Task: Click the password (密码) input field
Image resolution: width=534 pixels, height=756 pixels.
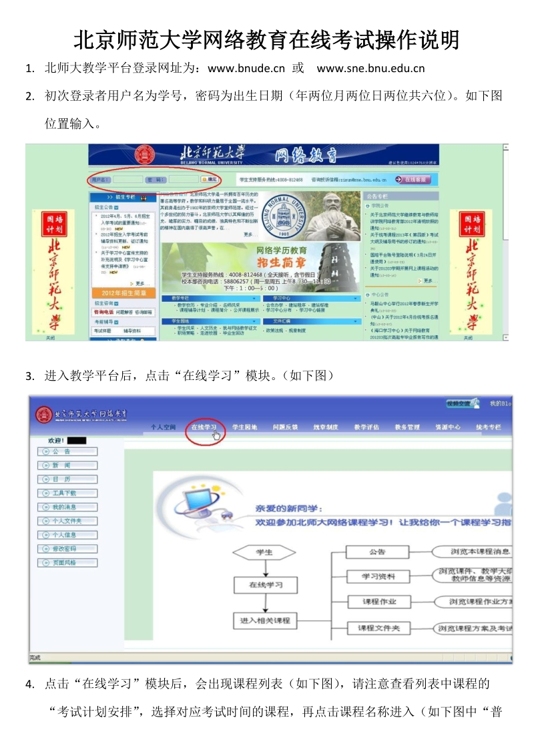Action: pyautogui.click(x=183, y=180)
